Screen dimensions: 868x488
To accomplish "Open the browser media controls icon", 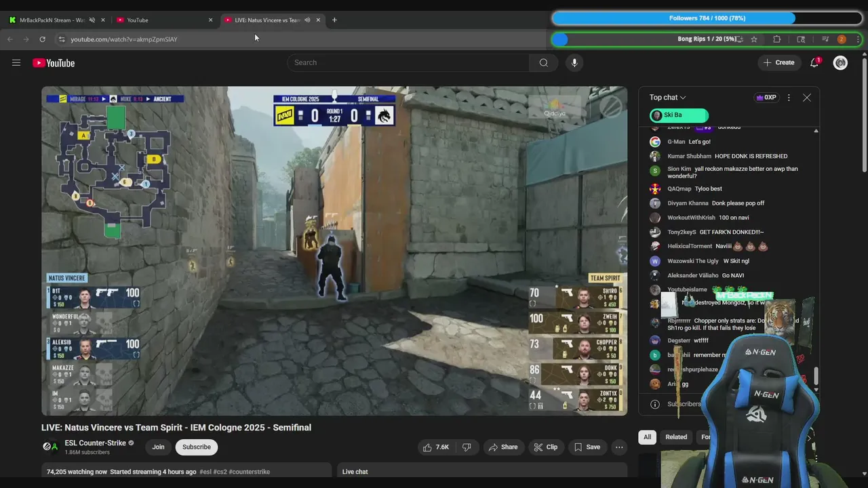I will (x=825, y=39).
